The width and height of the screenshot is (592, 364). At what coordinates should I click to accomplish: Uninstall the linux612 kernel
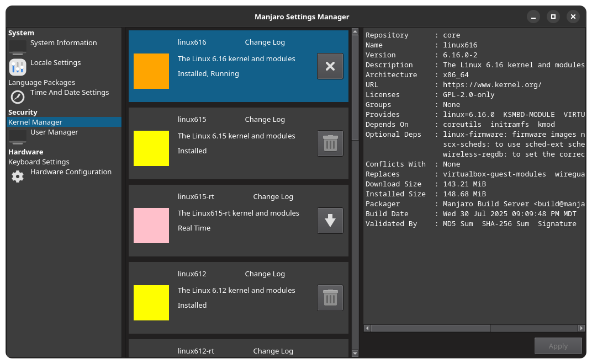click(x=330, y=298)
